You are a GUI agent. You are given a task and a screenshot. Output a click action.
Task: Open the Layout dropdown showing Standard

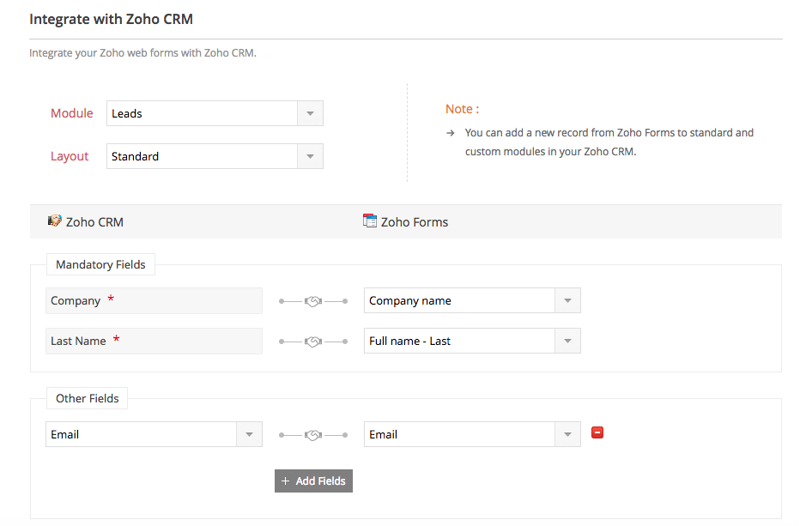[215, 156]
